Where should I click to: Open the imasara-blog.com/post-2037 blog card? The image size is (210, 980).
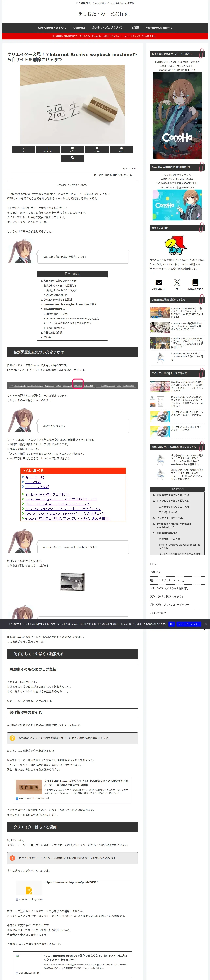72,891
